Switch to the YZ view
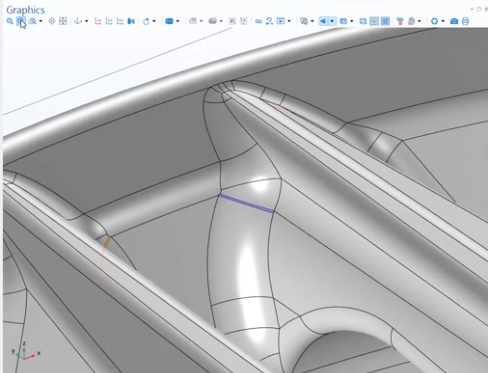Image resolution: width=488 pixels, height=373 pixels. coord(109,21)
